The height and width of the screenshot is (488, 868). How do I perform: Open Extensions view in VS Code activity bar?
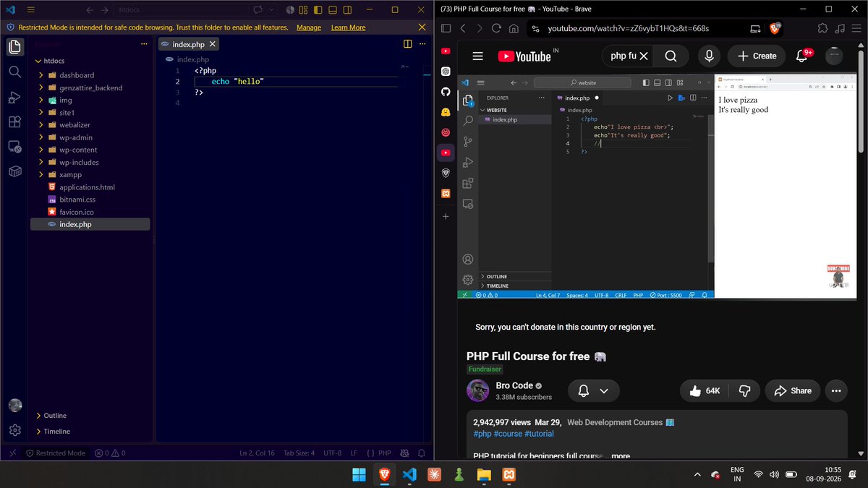(x=15, y=121)
